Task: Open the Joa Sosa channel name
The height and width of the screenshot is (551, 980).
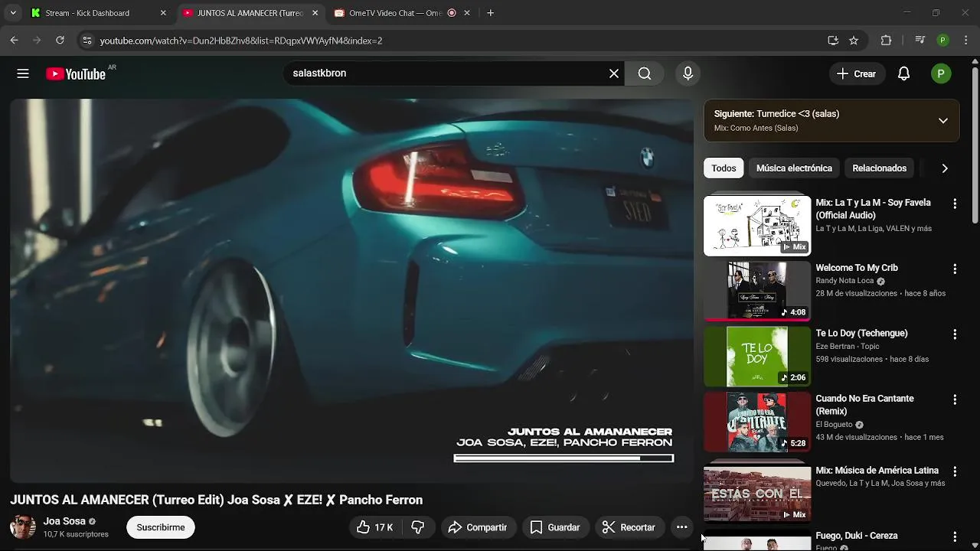Action: [x=64, y=521]
